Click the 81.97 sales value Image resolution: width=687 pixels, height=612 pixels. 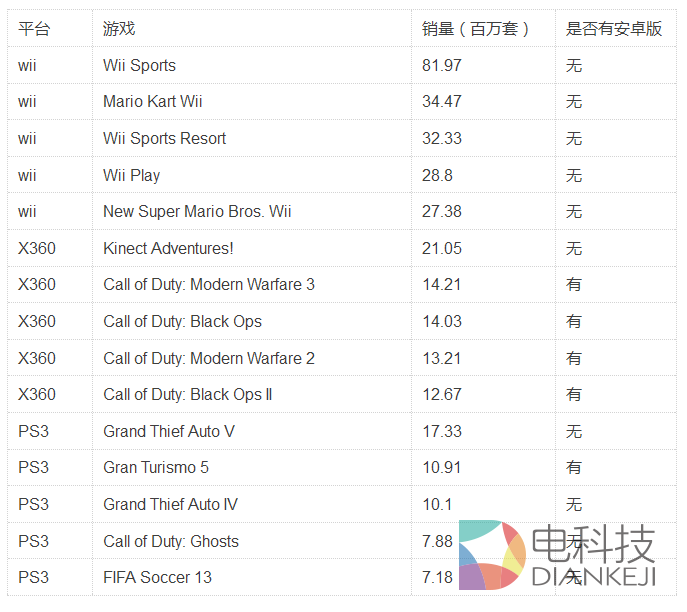click(442, 65)
